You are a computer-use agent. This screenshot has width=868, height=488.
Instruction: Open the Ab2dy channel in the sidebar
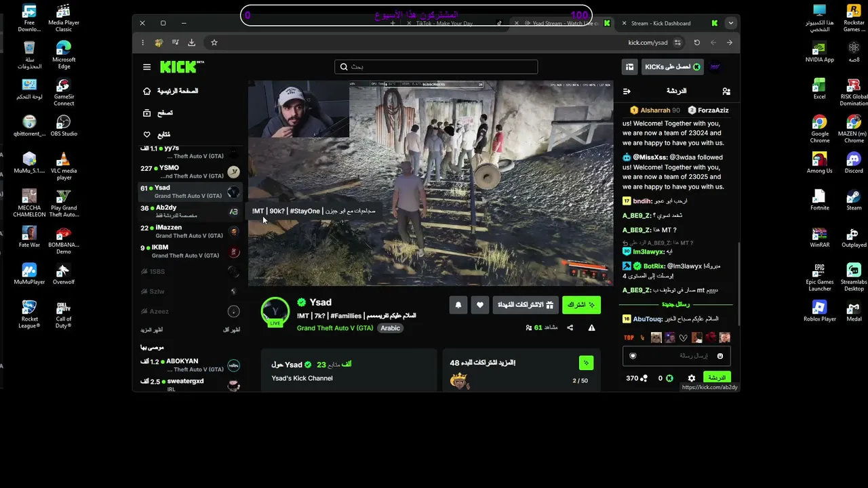[x=191, y=211]
